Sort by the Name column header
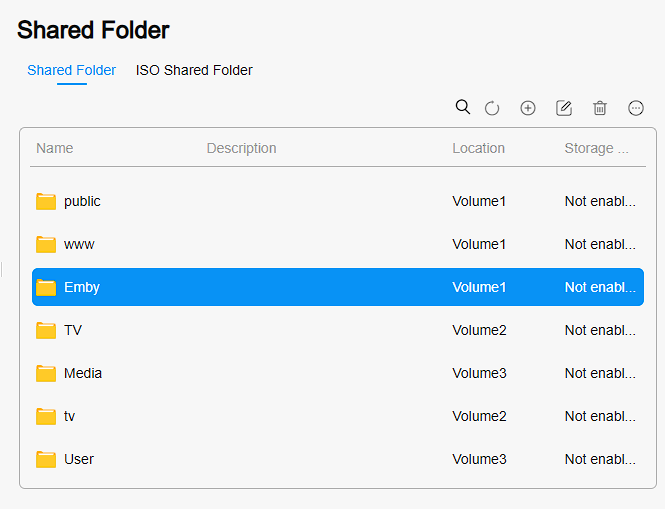The height and width of the screenshot is (509, 665). (55, 148)
